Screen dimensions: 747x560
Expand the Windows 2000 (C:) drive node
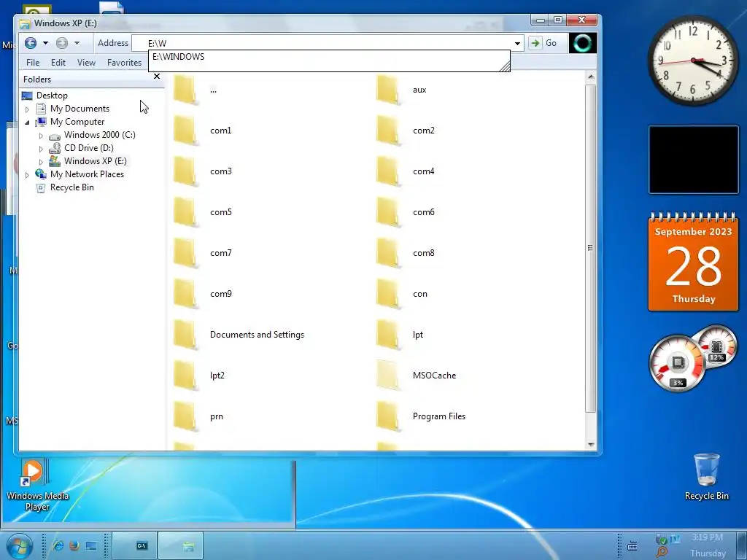tap(41, 136)
